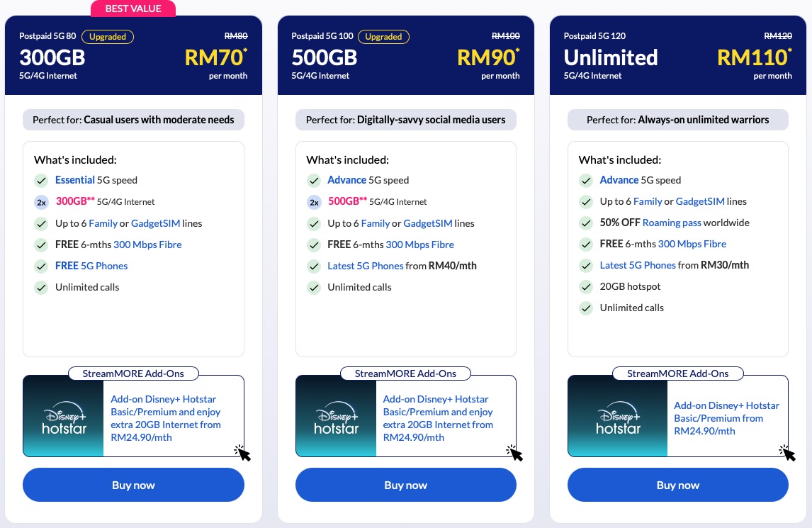Buy the Postpaid 5G 120 Unlimited plan
Screen dimensions: 812x528
[678, 485]
